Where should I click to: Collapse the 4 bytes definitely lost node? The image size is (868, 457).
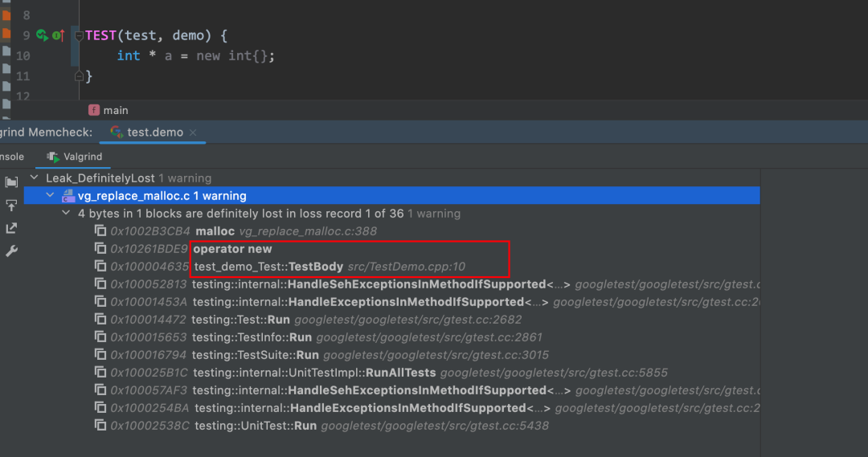tap(66, 214)
